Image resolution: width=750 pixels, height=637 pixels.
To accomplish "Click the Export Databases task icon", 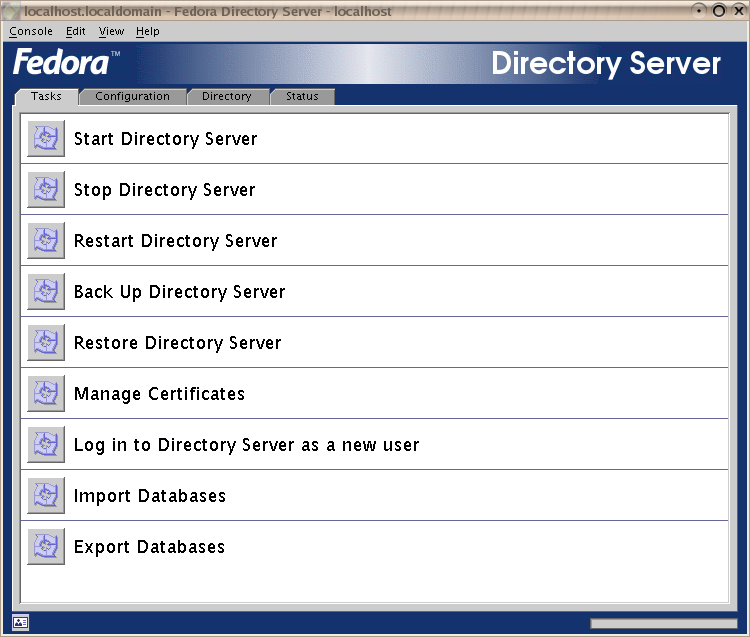I will 46,547.
